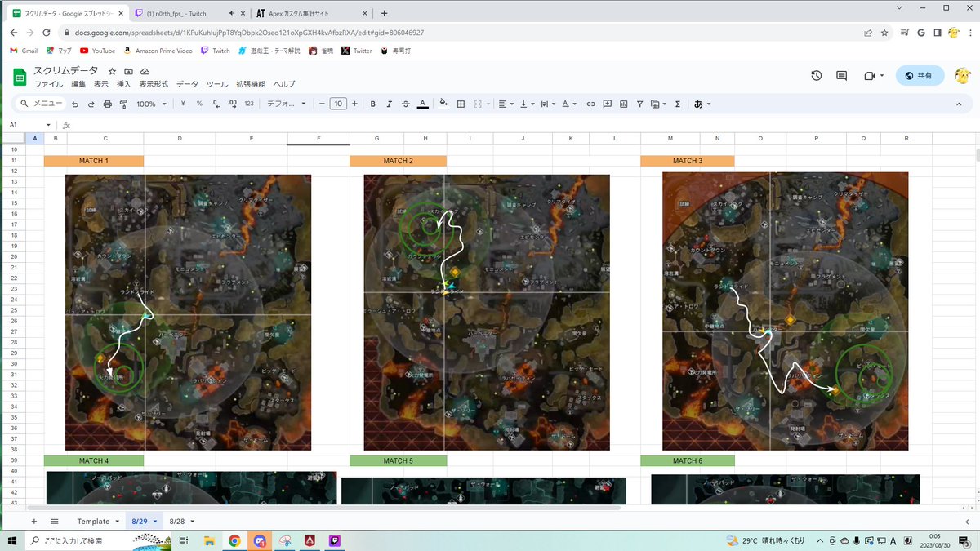
Task: Collapse the toolbar with chevron
Action: pos(960,104)
